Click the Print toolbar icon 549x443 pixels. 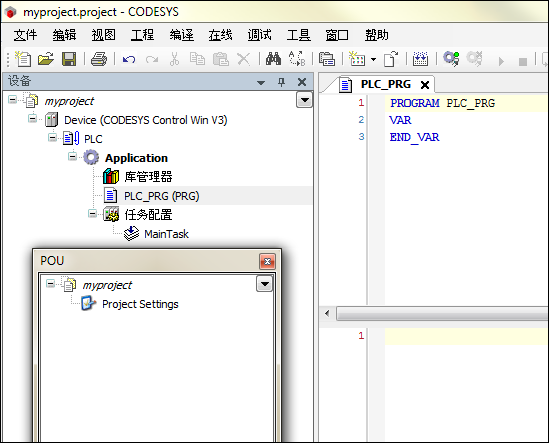(99, 59)
